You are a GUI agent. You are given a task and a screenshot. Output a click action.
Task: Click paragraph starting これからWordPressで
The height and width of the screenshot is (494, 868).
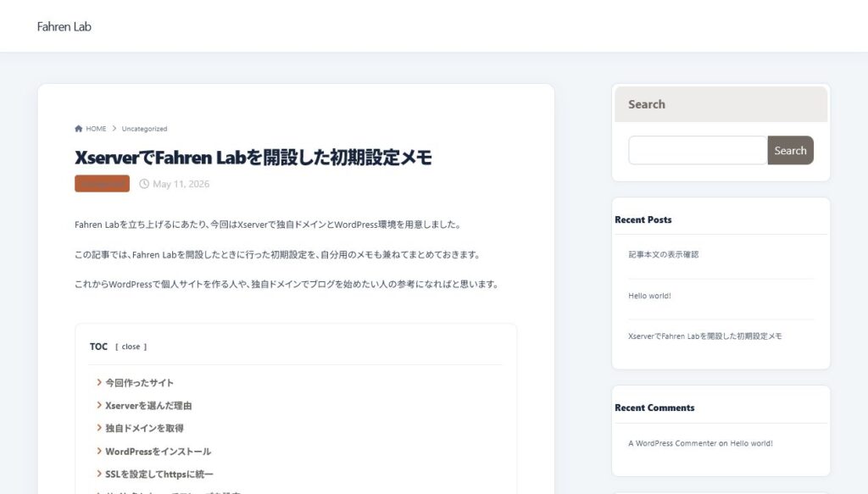coord(287,285)
